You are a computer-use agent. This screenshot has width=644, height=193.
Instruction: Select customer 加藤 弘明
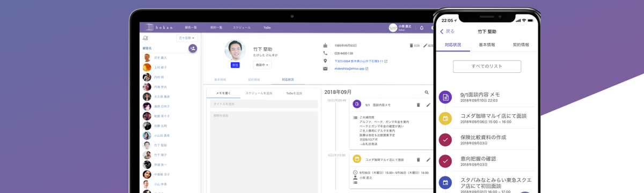pos(156,125)
